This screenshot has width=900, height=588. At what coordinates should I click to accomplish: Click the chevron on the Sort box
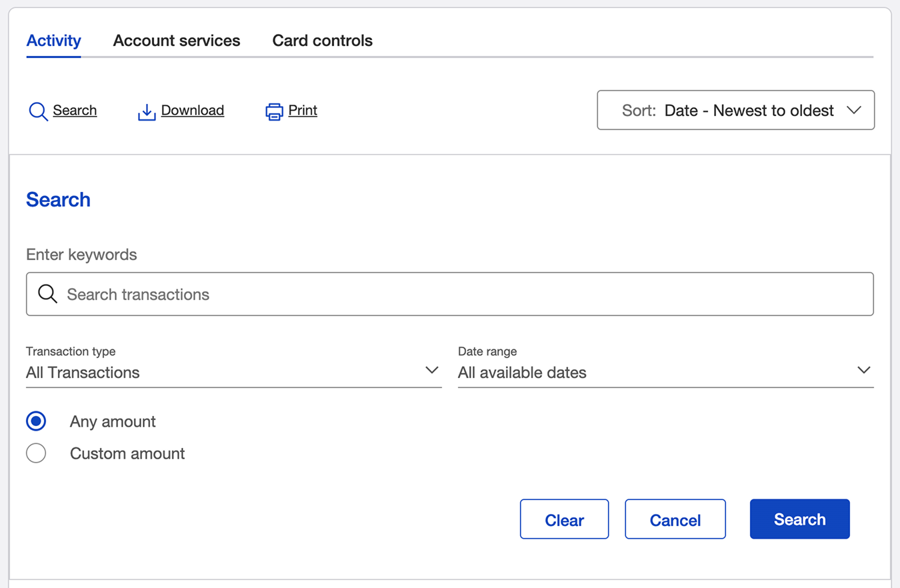pos(854,111)
